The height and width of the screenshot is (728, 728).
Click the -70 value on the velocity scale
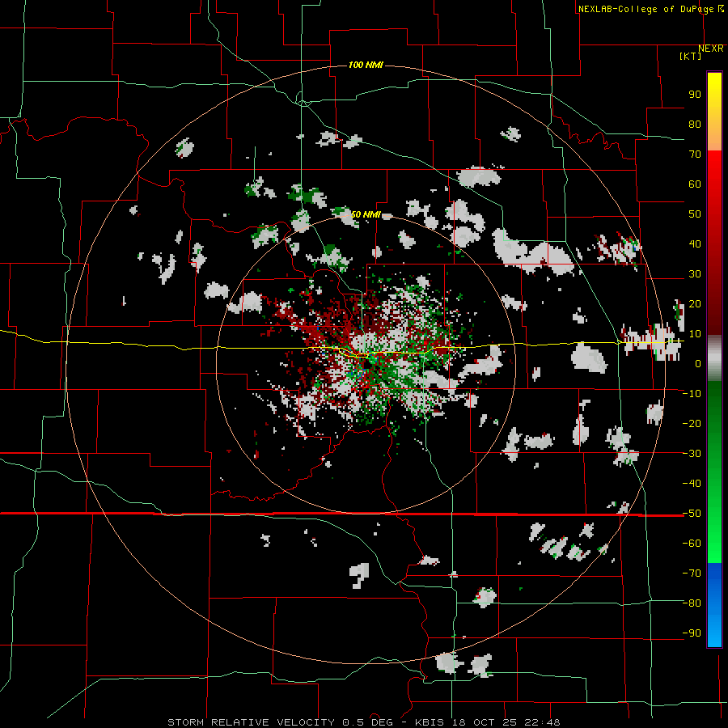692,574
